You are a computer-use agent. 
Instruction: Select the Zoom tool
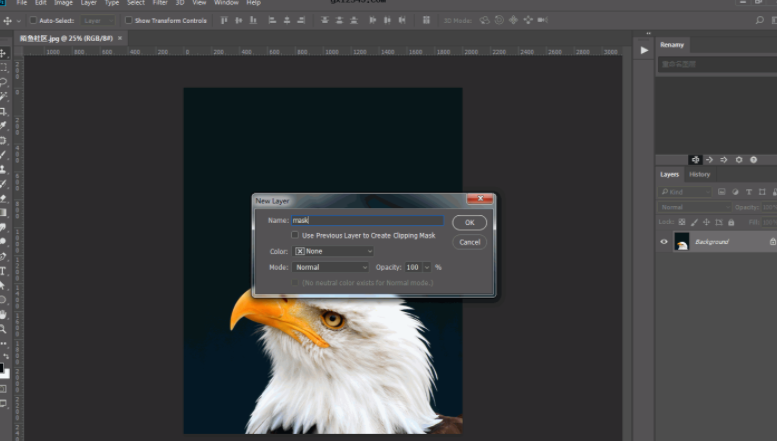(3, 329)
